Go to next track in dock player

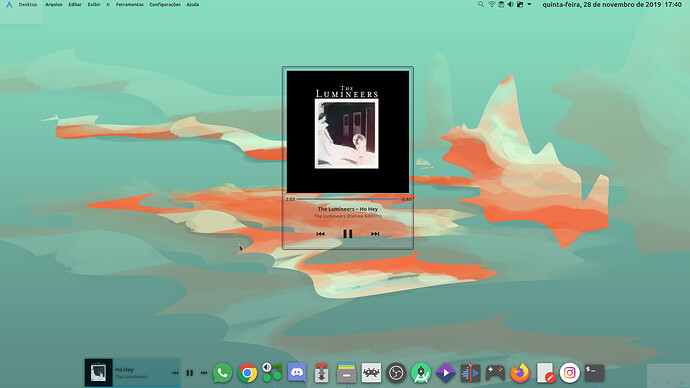pyautogui.click(x=204, y=373)
